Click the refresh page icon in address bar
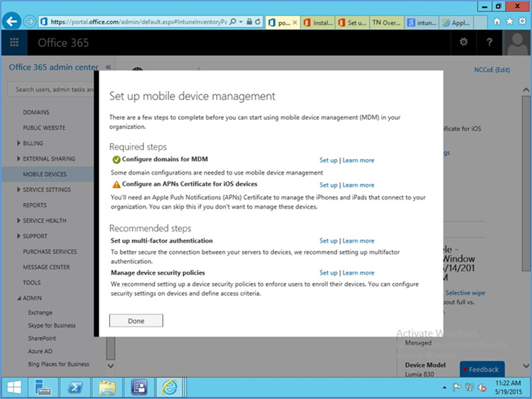 [258, 22]
